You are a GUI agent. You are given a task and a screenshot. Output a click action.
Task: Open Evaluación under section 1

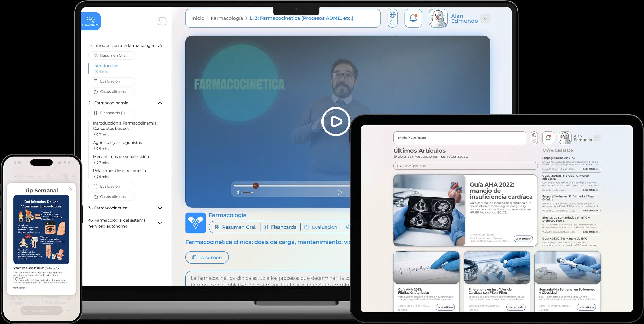click(112, 81)
